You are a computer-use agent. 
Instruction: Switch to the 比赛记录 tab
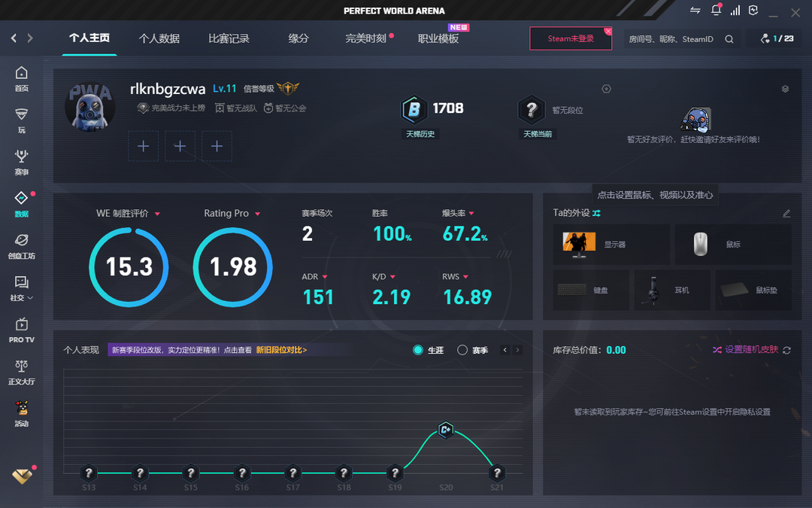tap(229, 38)
